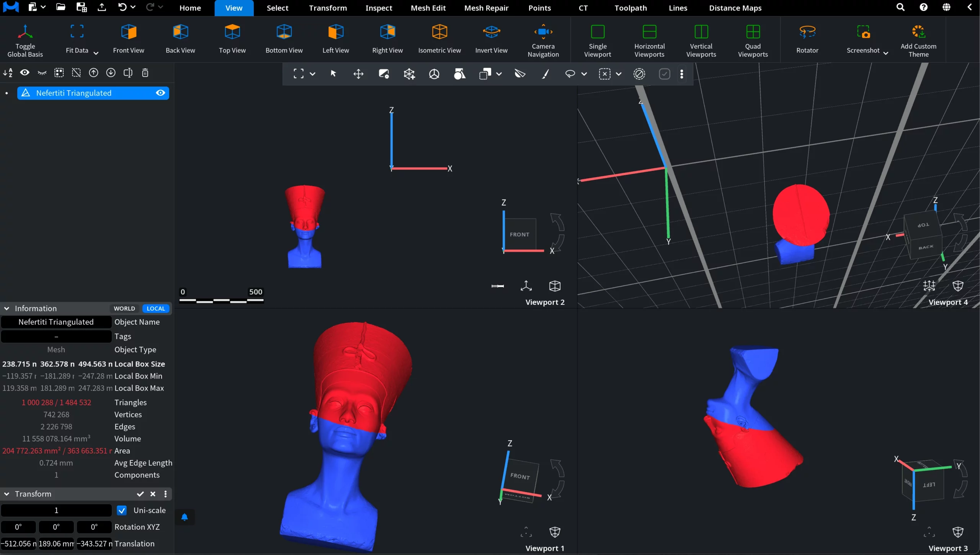Toggle Viewport 4 grid settings icon
The height and width of the screenshot is (555, 980).
tap(929, 286)
